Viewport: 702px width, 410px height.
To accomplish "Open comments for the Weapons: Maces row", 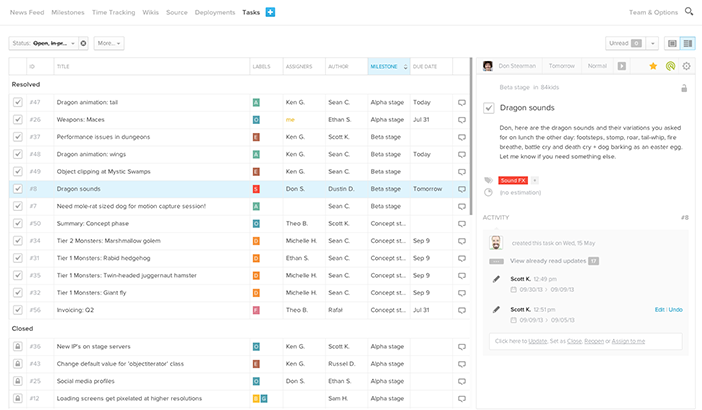I will click(461, 119).
